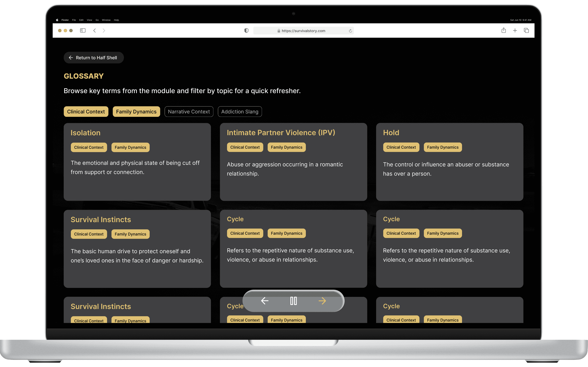Viewport: 588px width, 367px height.
Task: Reload the page with the refresh icon
Action: pyautogui.click(x=350, y=31)
